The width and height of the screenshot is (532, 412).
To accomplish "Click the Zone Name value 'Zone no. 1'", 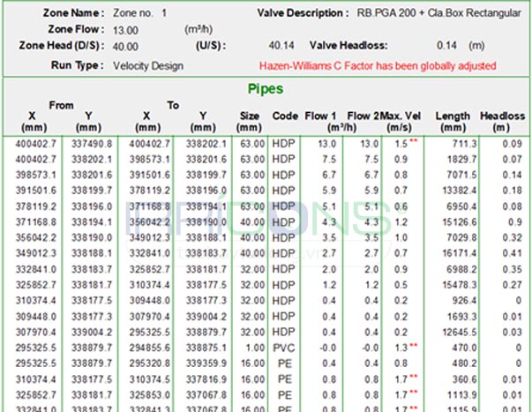I will pyautogui.click(x=140, y=14).
